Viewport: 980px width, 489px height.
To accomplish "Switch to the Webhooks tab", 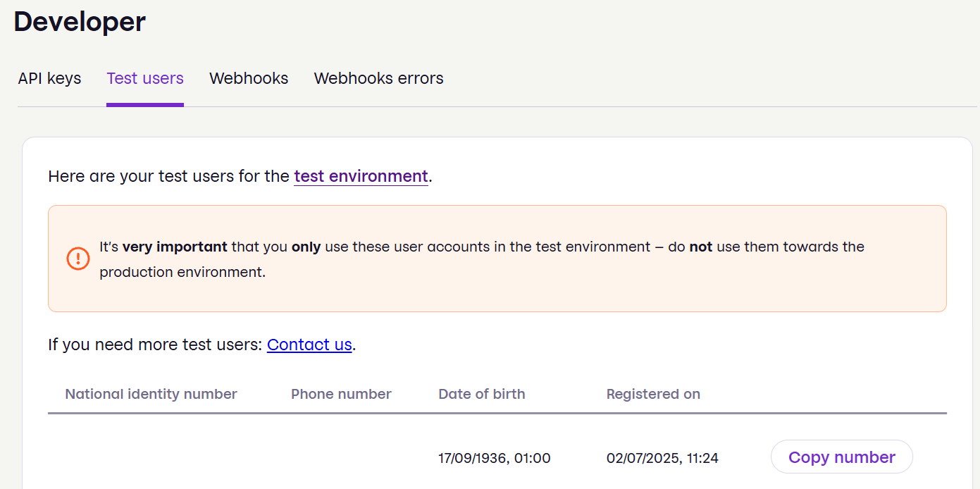I will 249,78.
